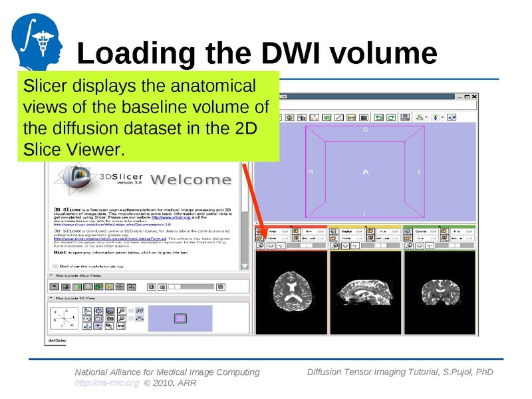The image size is (532, 399).
Task: Click the colorful label-layer icon in Manipulate Slice Views
Action: (x=98, y=287)
